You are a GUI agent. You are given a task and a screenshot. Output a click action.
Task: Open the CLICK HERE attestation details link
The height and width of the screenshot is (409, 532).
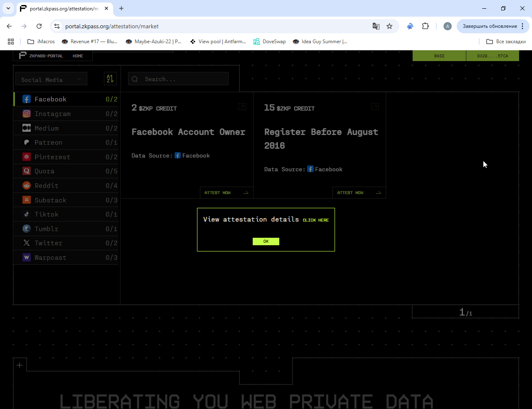click(315, 220)
